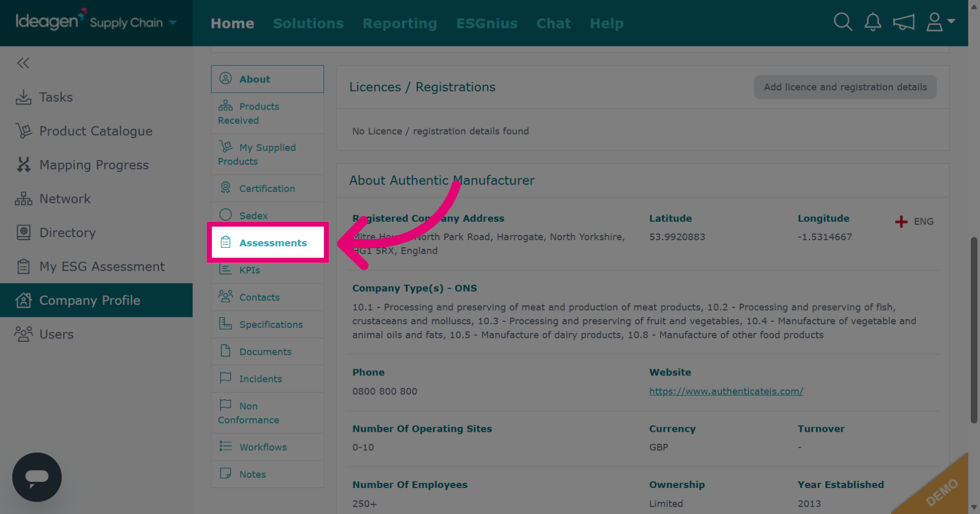Click the Assessments clipboard icon

pyautogui.click(x=226, y=242)
